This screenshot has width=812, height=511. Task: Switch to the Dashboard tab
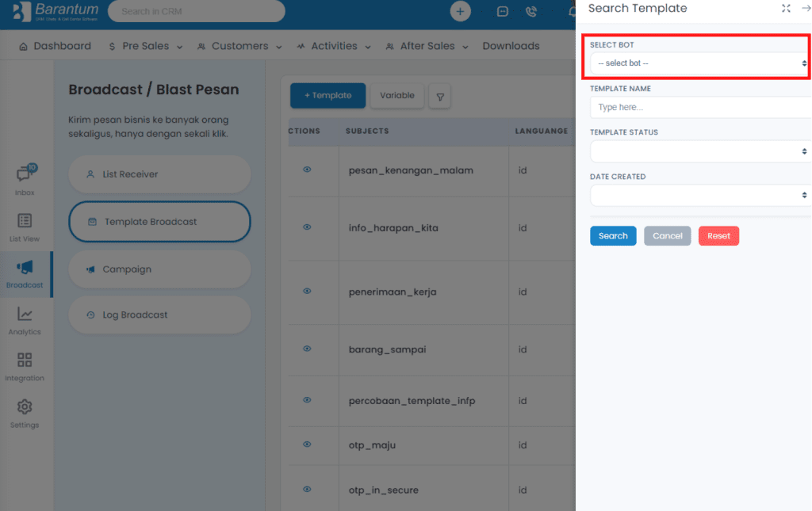tap(61, 46)
